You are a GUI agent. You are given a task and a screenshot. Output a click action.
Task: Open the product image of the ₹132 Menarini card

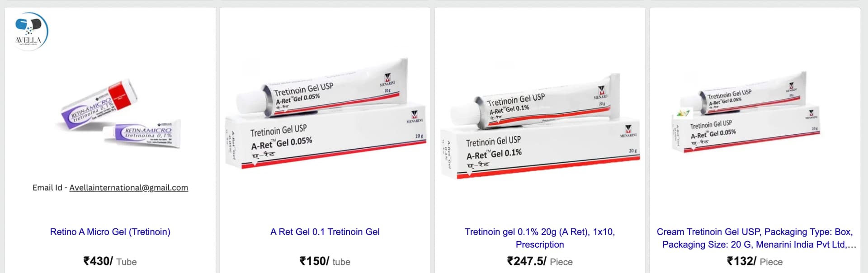coord(746,112)
